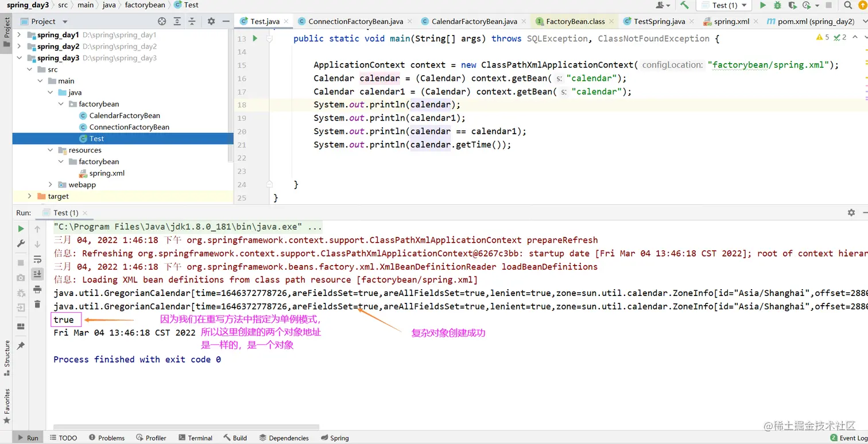Viewport: 868px width, 444px height.
Task: Click Collapse All icon in Project panel
Action: coord(193,21)
